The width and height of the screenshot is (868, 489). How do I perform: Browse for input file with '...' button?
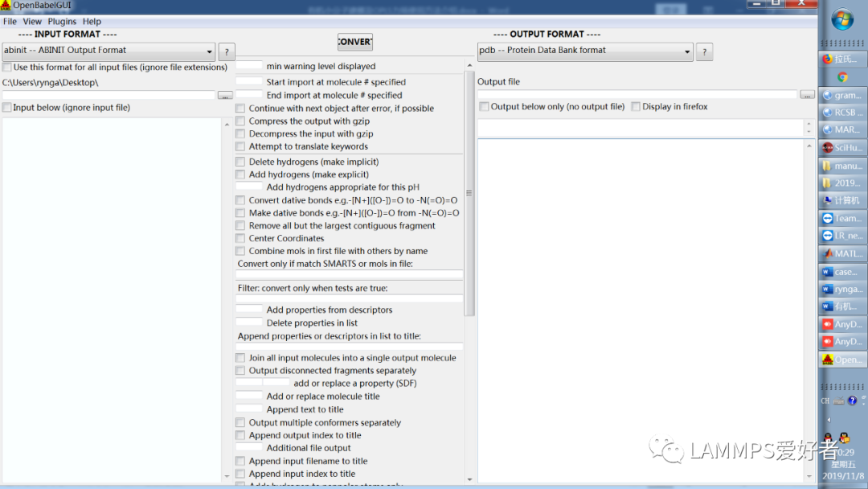pyautogui.click(x=225, y=95)
